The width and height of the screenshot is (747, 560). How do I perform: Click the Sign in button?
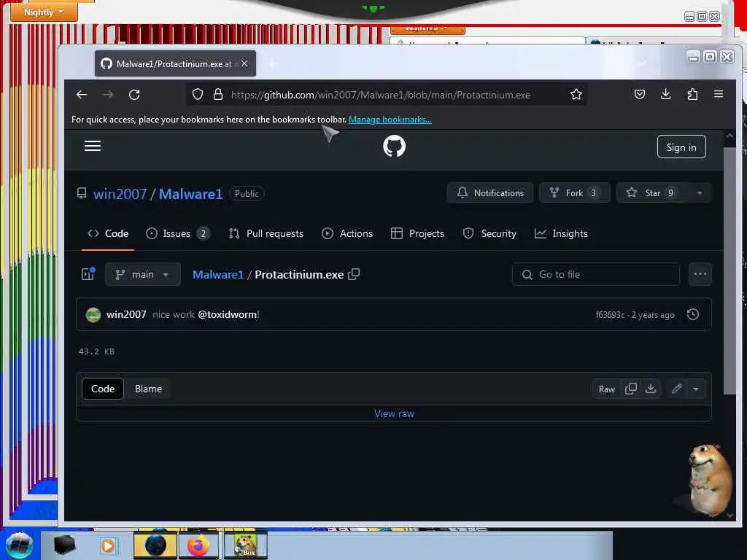pos(681,147)
